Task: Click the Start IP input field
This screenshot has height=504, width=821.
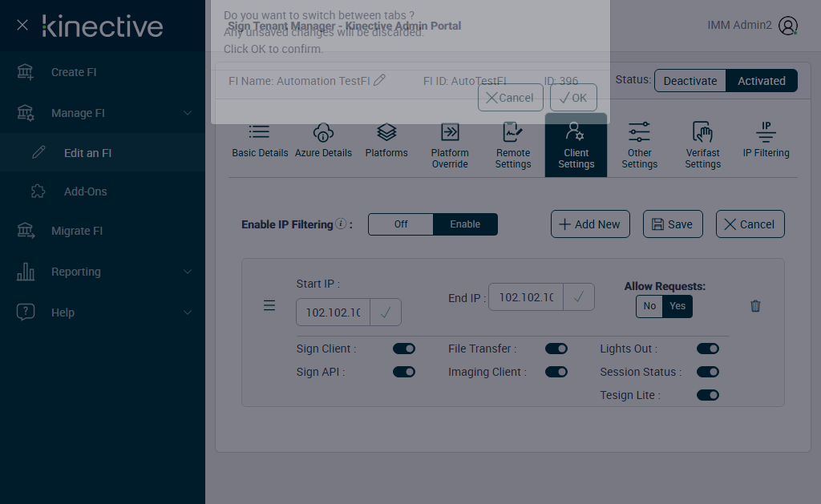Action: click(x=333, y=312)
